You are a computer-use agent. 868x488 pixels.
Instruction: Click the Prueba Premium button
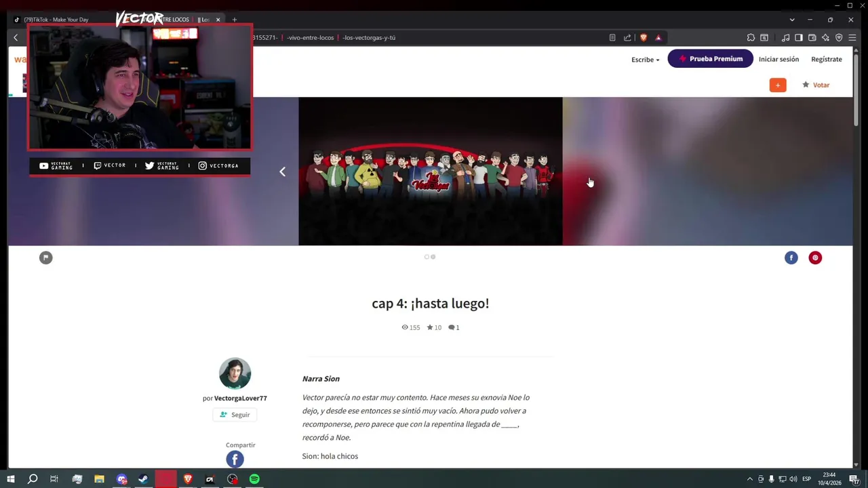click(710, 59)
